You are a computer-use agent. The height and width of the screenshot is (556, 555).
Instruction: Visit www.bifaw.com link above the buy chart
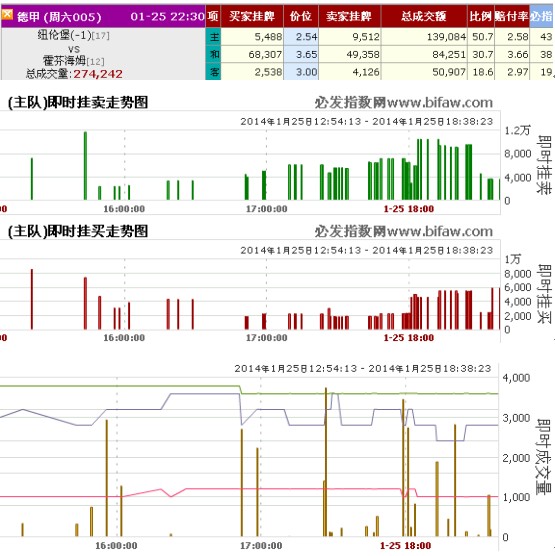[x=440, y=231]
